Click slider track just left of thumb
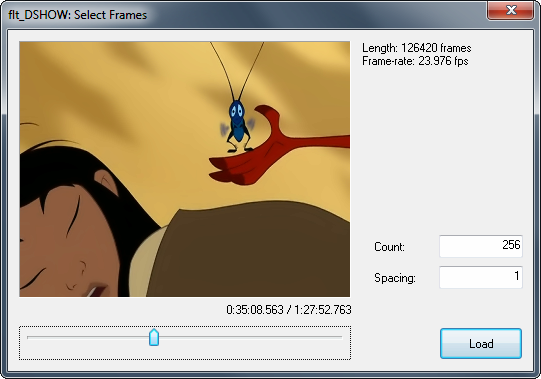 coord(135,337)
